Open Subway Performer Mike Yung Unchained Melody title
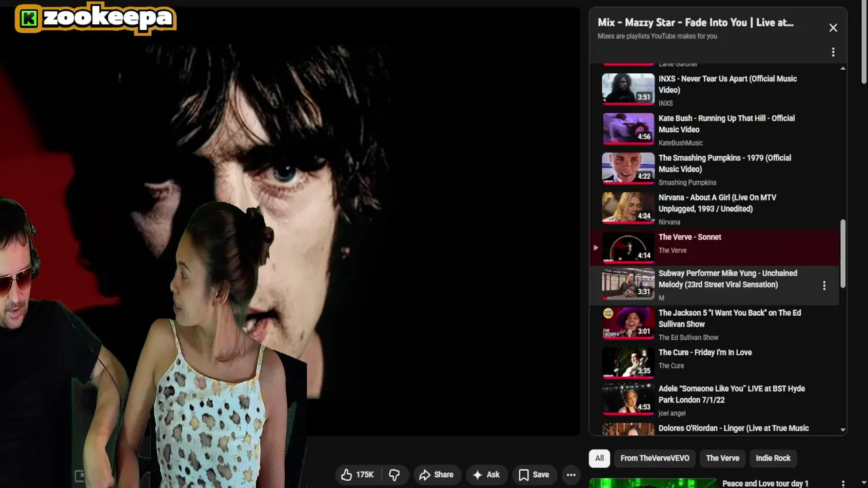The height and width of the screenshot is (488, 868). [728, 279]
